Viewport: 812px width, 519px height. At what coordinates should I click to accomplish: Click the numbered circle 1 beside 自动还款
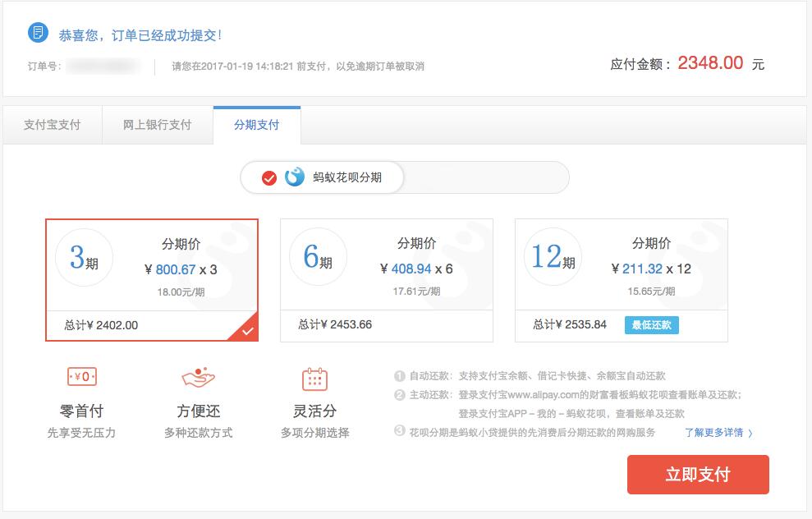(399, 376)
